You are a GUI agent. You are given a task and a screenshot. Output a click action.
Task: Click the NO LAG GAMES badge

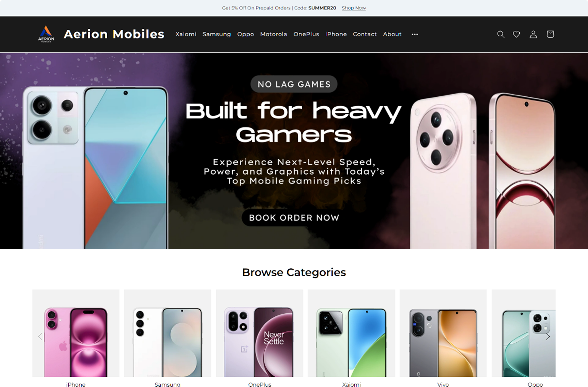tap(294, 84)
